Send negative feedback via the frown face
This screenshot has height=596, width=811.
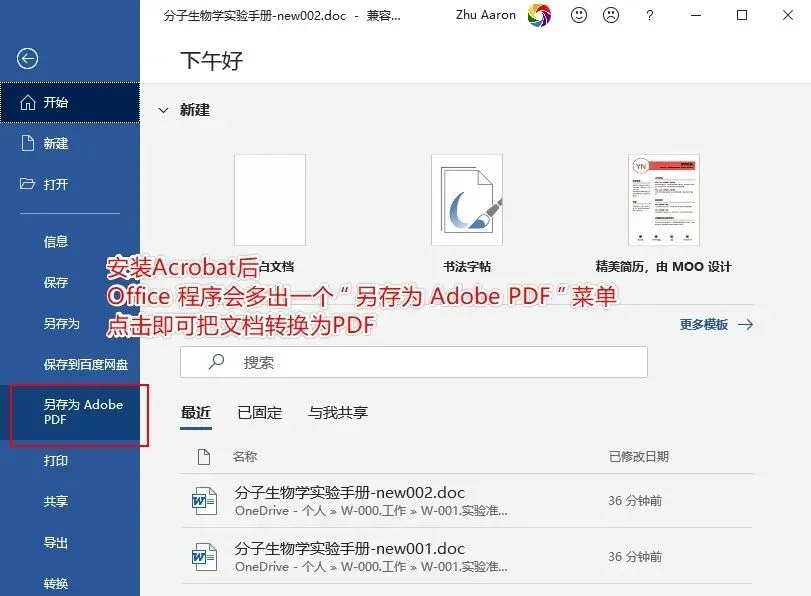pyautogui.click(x=611, y=15)
